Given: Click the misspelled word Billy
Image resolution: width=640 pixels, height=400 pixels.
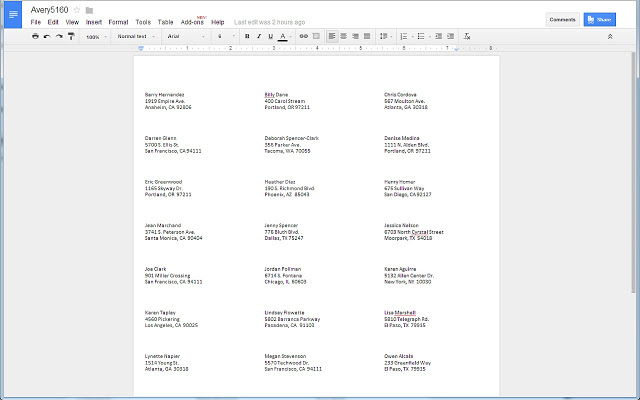Looking at the screenshot, I should coord(269,95).
